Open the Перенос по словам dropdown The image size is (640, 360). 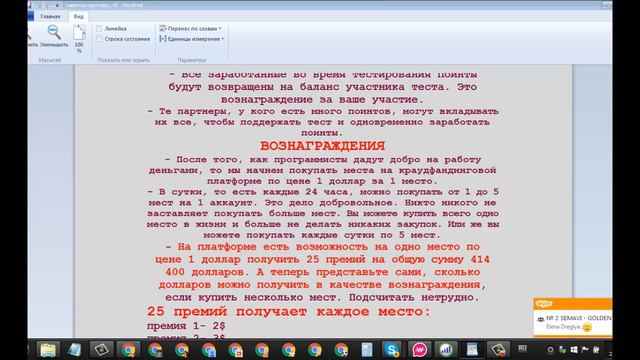191,29
